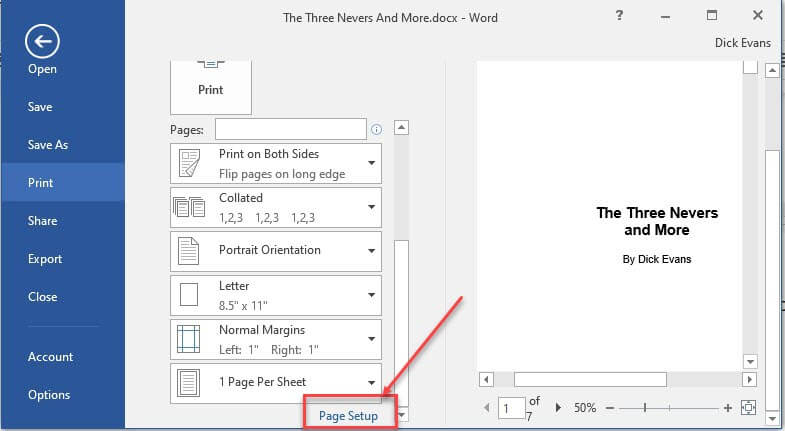Screen dimensions: 785x431
Task: Click the 1 Page Per Sheet icon
Action: [x=189, y=382]
